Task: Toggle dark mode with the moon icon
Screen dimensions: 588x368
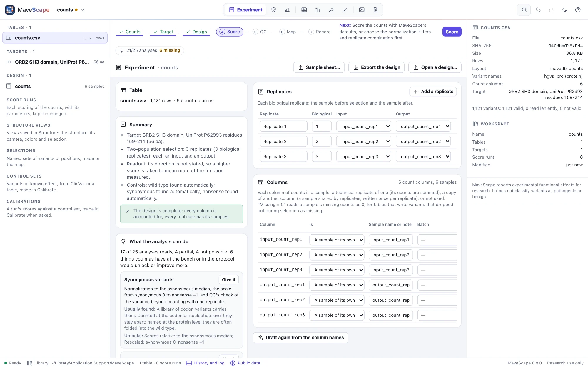Action: pyautogui.click(x=564, y=10)
